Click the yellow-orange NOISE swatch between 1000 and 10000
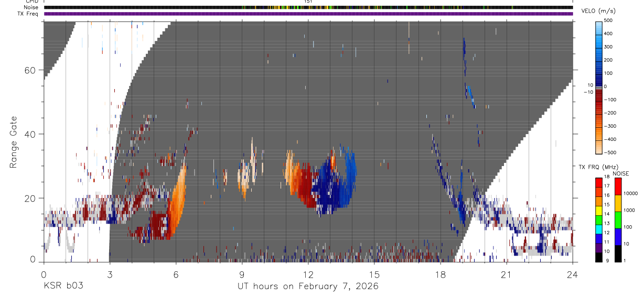This screenshot has height=297, width=644. click(618, 203)
